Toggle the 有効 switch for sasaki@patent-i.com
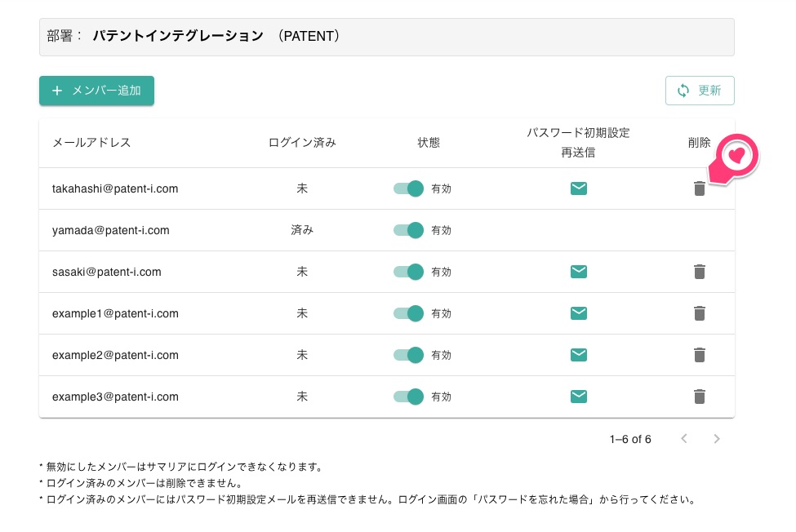 click(409, 272)
